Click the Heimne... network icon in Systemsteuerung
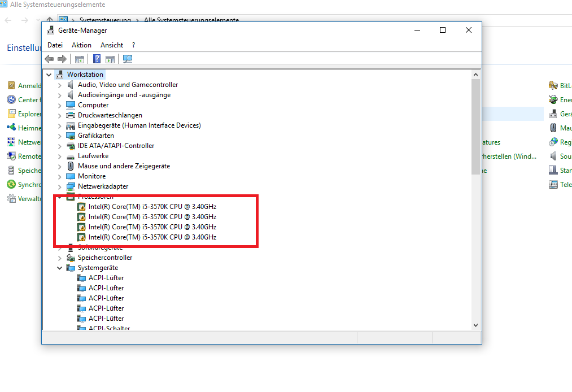This screenshot has height=392, width=572. (11, 128)
